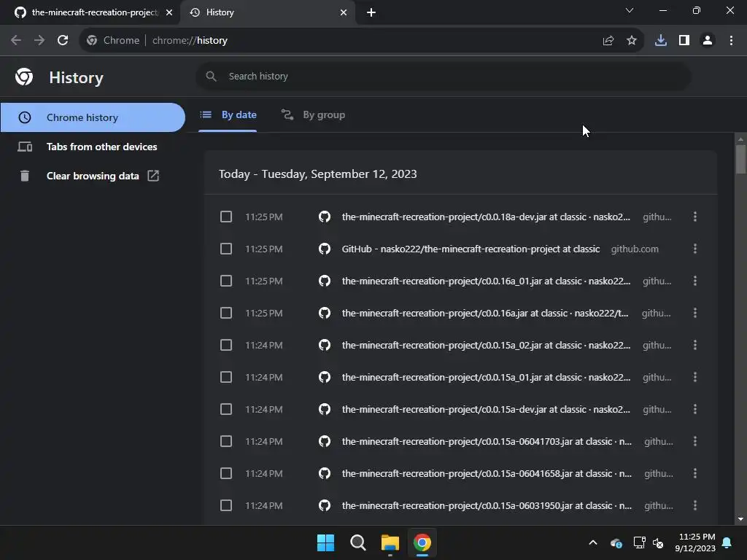Open Clear browsing data
Image resolution: width=747 pixels, height=560 pixels.
coord(93,176)
